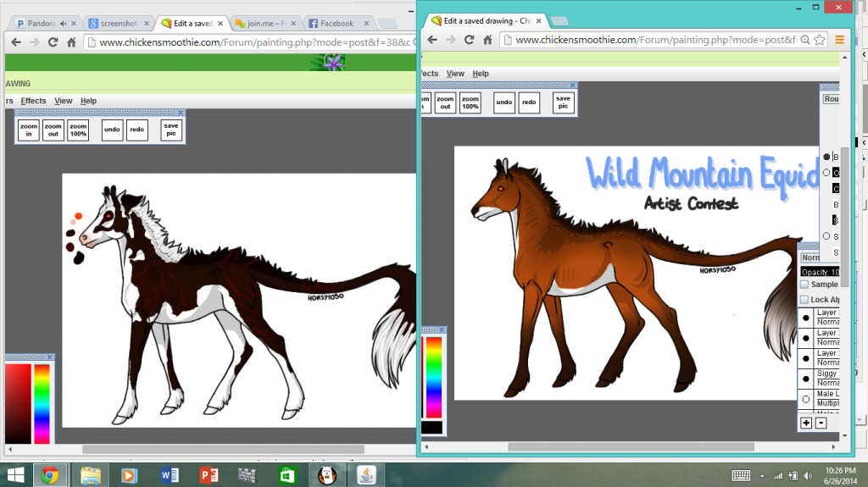The height and width of the screenshot is (487, 868).
Task: Click redo in the right painting window
Action: 529,102
